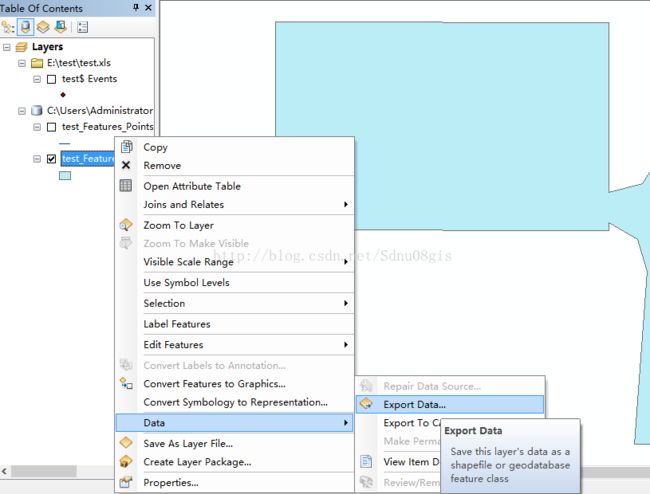This screenshot has width=650, height=494.
Task: Click the E:\test\test.xls folder icon
Action: coord(37,63)
